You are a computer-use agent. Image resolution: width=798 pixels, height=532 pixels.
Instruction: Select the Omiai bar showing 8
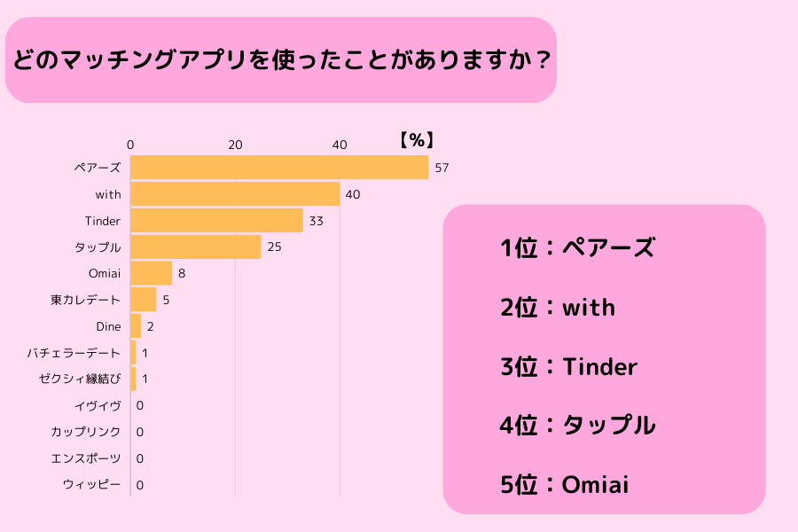pos(152,273)
